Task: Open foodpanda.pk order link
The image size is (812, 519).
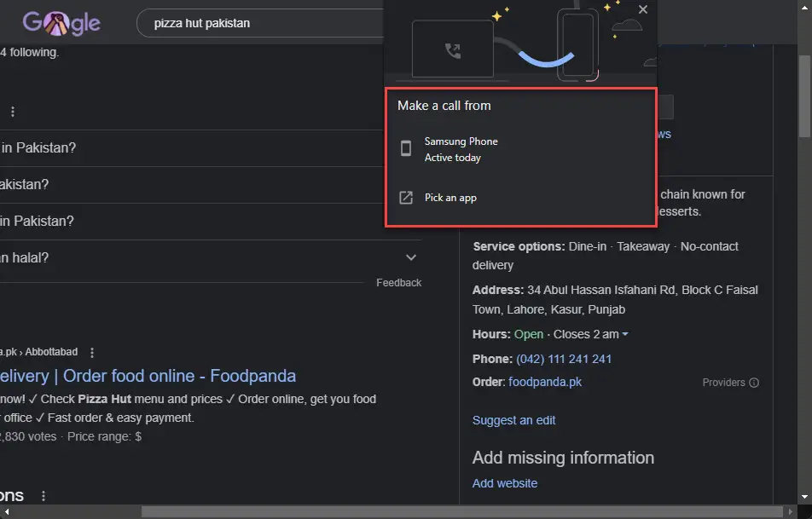Action: (x=545, y=382)
